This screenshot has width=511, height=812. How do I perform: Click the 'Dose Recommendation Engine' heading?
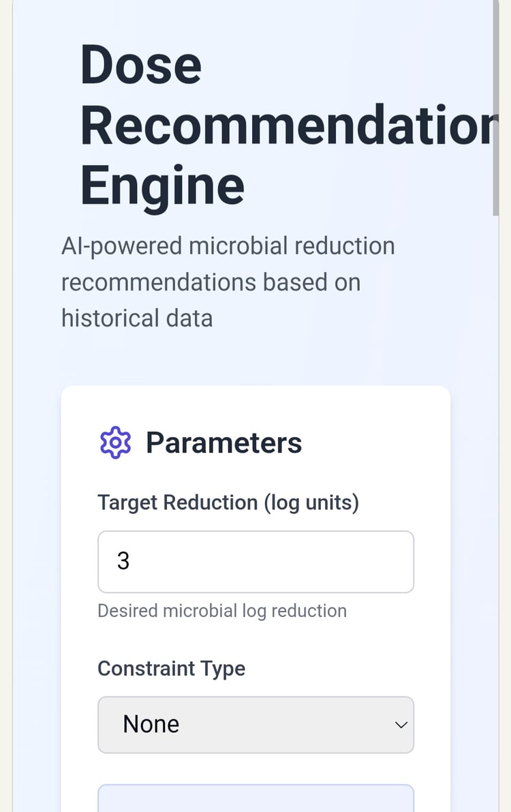[x=286, y=125]
